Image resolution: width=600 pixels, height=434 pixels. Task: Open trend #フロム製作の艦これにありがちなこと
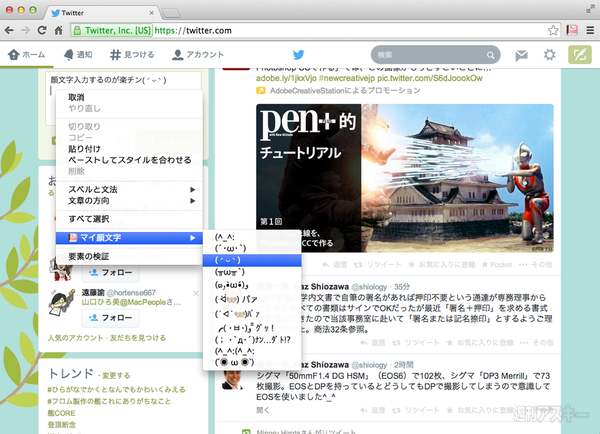tap(109, 401)
